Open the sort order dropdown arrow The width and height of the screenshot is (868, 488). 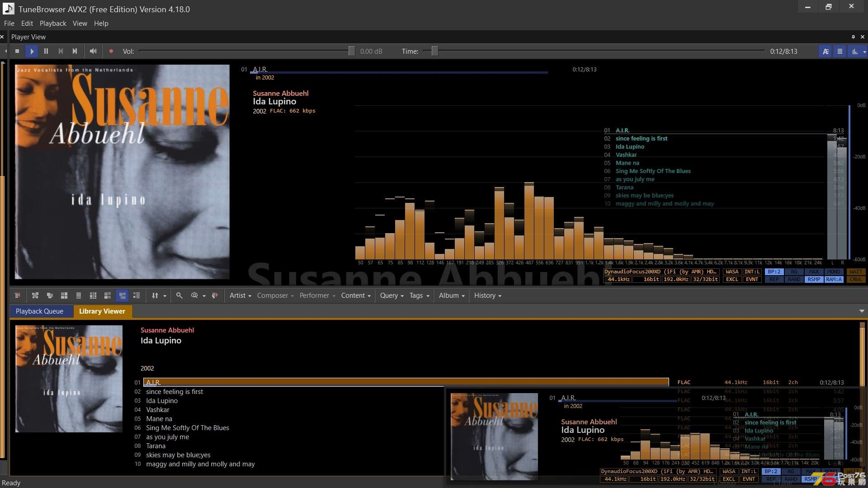point(165,296)
